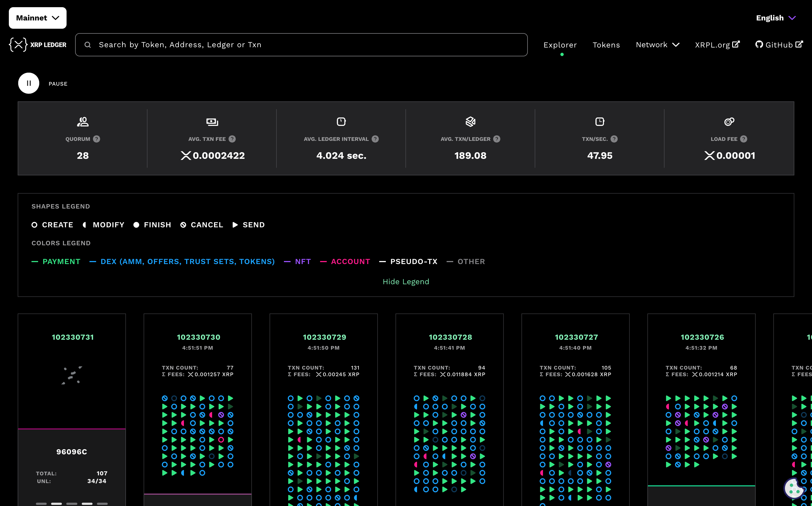This screenshot has height=506, width=812.
Task: Switch to the Tokens page
Action: [606, 45]
